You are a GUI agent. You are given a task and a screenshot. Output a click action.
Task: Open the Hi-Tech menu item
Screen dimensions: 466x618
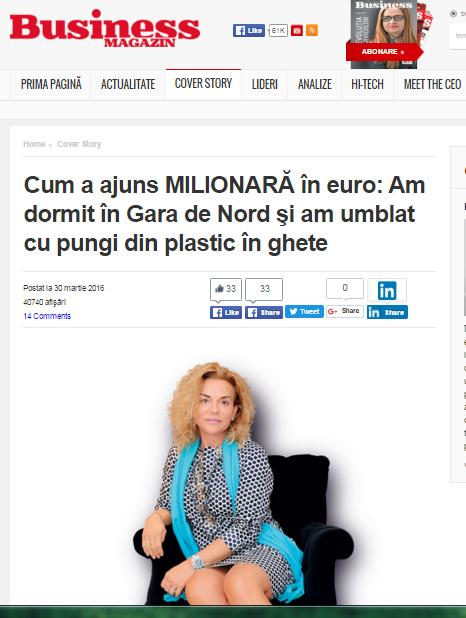click(x=367, y=84)
